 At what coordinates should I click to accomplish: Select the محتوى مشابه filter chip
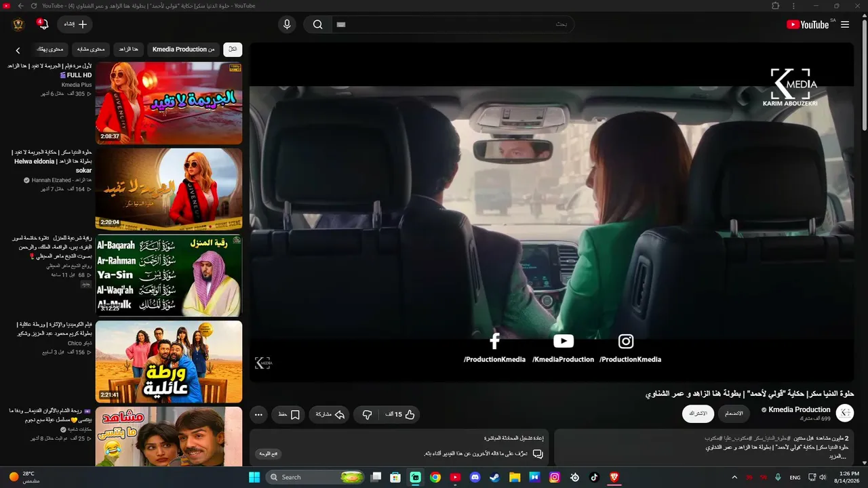(x=91, y=49)
